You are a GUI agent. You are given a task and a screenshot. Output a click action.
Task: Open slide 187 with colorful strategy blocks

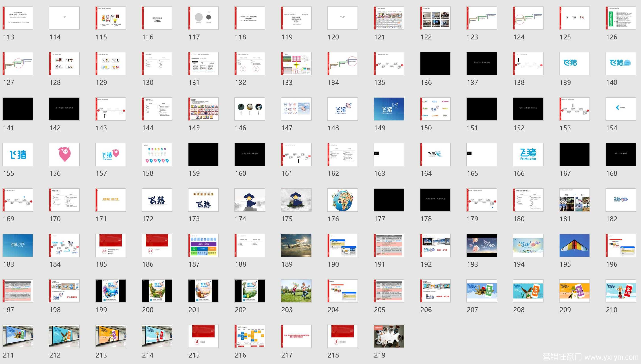click(203, 245)
